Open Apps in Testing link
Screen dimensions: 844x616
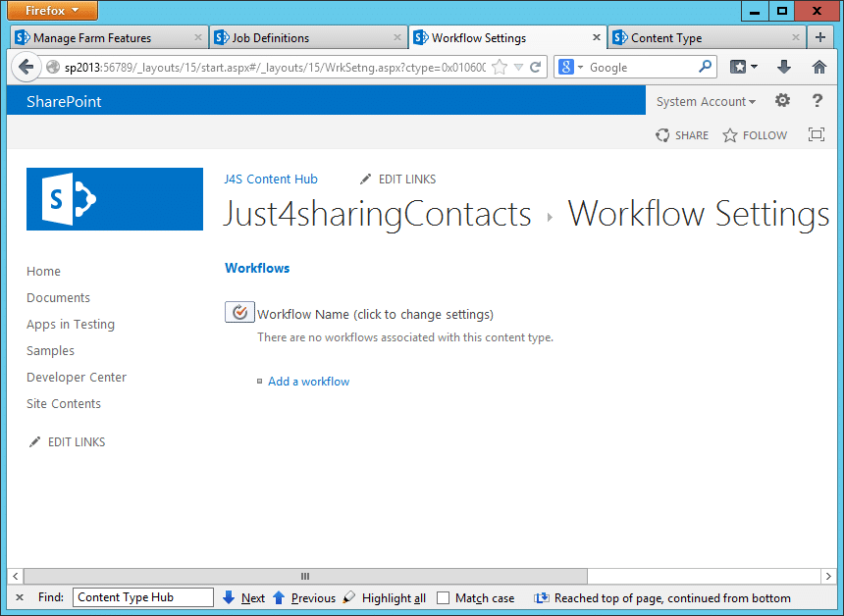click(x=71, y=324)
